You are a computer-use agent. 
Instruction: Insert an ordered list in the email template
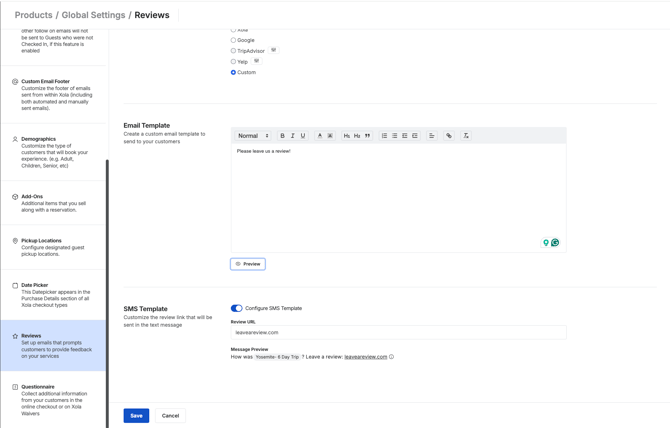click(384, 136)
